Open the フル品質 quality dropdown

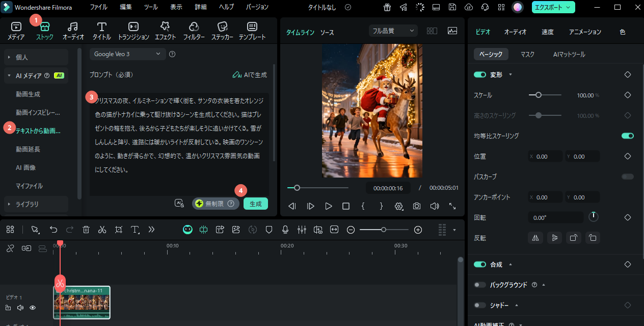click(393, 31)
